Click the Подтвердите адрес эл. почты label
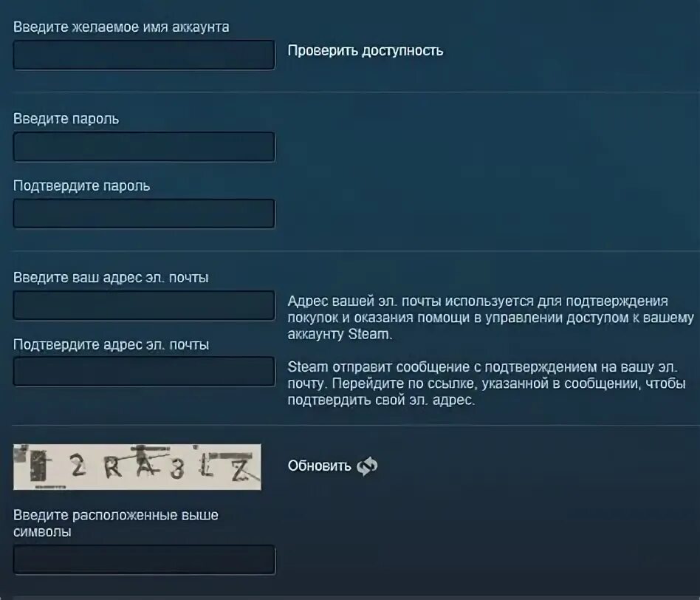700x600 pixels. coord(111,344)
